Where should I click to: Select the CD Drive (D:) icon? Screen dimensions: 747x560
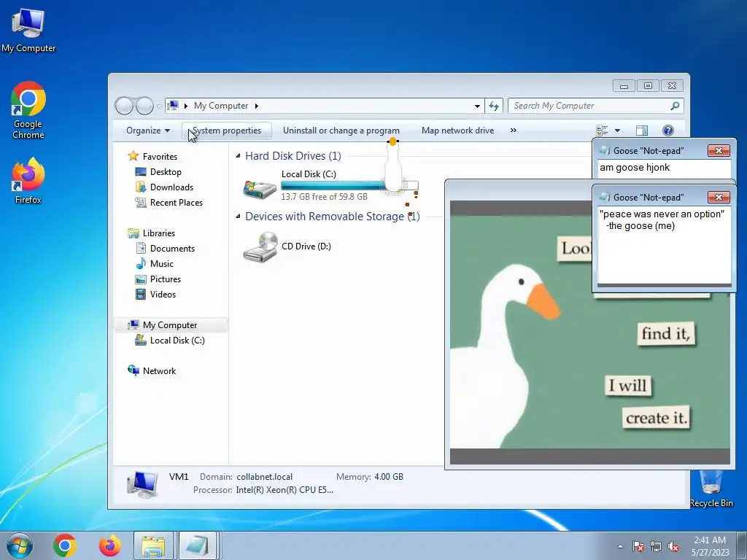tap(260, 246)
